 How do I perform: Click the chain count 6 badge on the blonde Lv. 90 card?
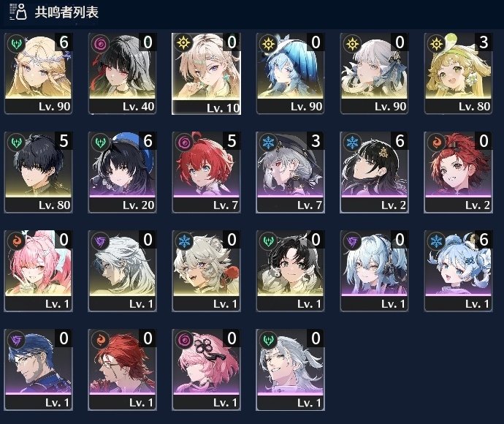coord(64,42)
